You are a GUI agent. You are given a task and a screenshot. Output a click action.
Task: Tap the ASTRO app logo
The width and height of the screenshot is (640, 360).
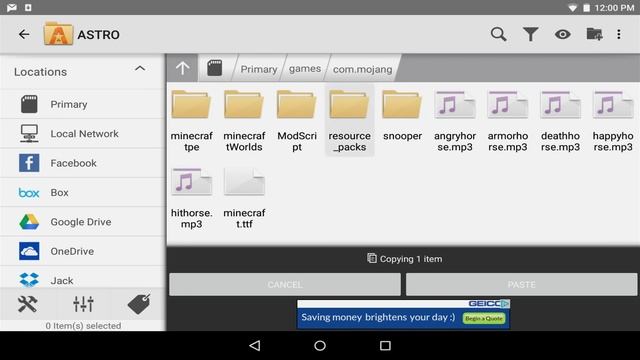58,34
